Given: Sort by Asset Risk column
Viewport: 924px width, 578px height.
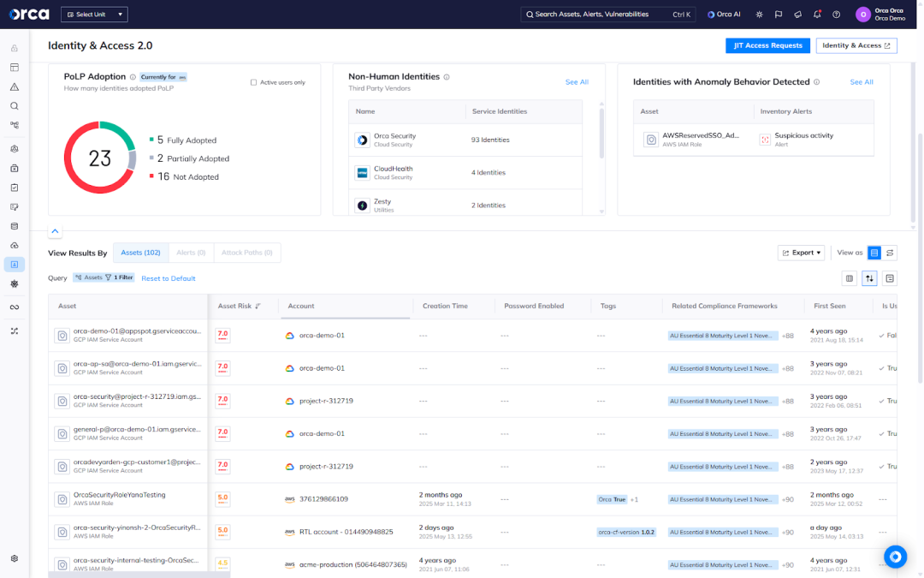Looking at the screenshot, I should (240, 306).
